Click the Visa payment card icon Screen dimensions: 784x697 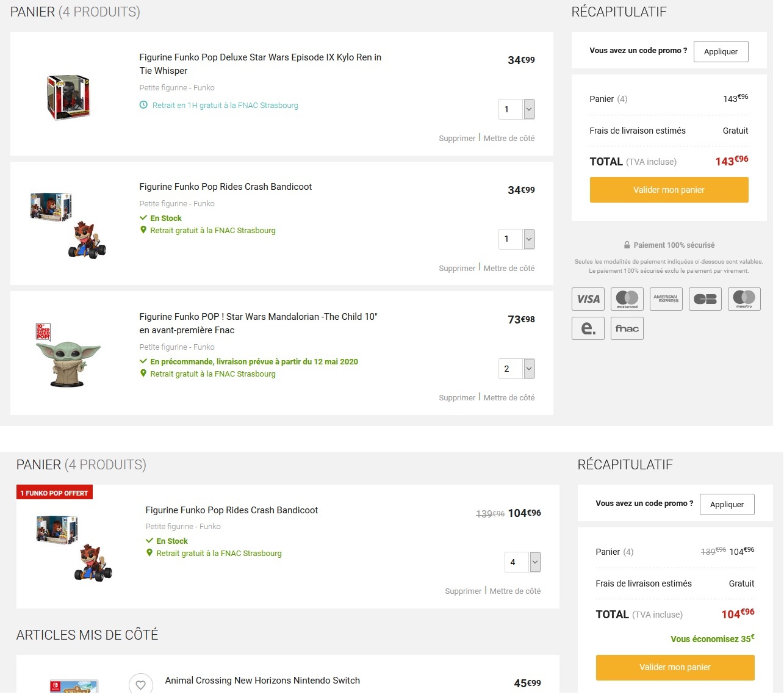(588, 299)
